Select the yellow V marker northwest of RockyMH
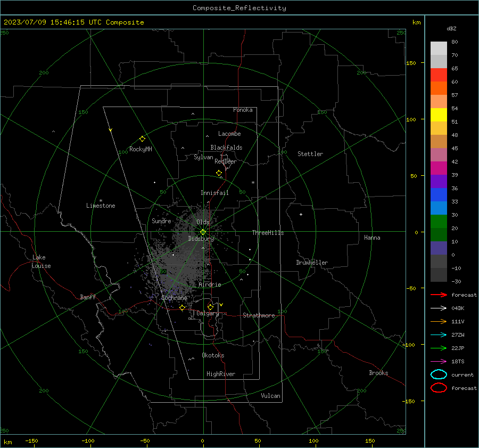The width and height of the screenshot is (479, 448). pos(111,130)
